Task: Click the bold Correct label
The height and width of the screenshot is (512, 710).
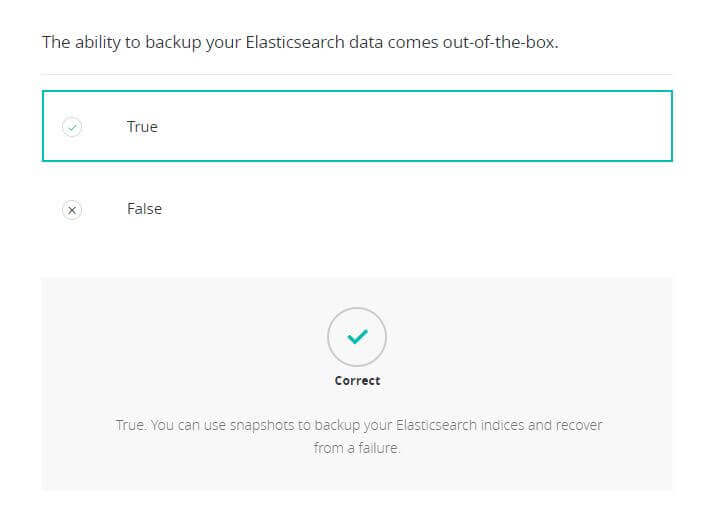Action: (x=357, y=381)
